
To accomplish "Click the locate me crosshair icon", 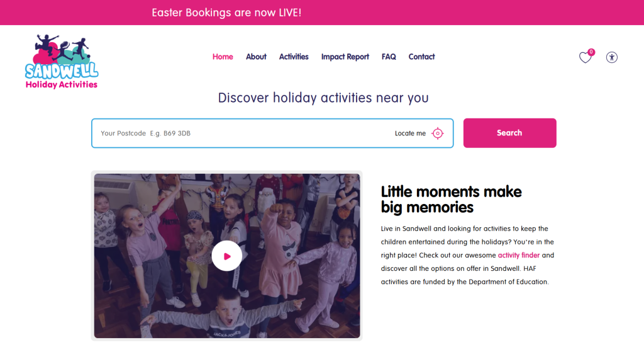I will 438,134.
